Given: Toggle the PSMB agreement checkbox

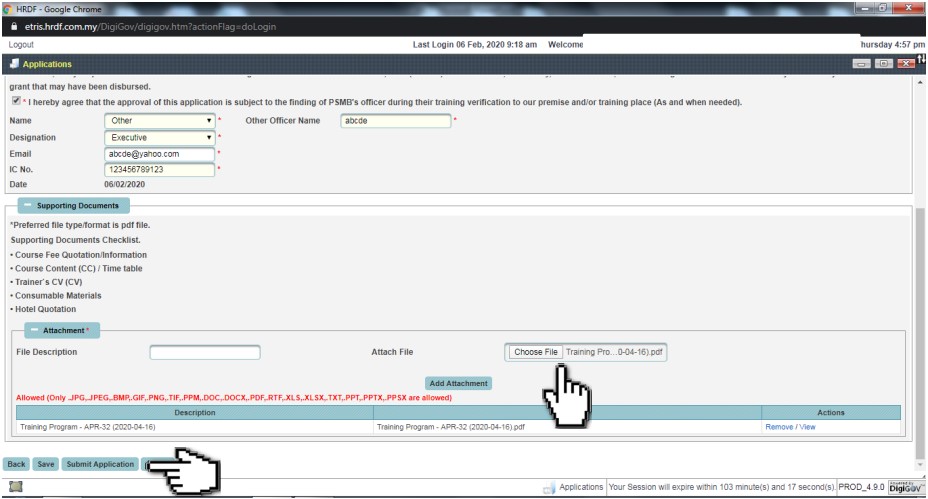Looking at the screenshot, I should tap(15, 102).
